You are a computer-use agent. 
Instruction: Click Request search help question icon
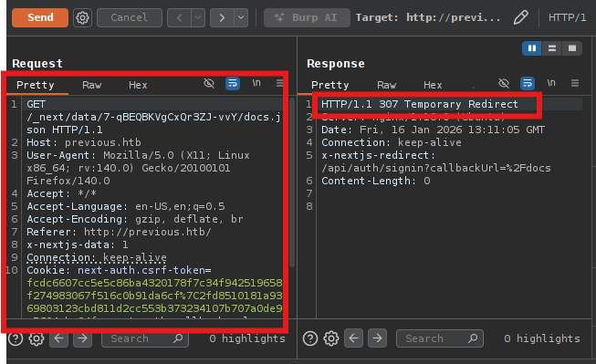click(16, 338)
